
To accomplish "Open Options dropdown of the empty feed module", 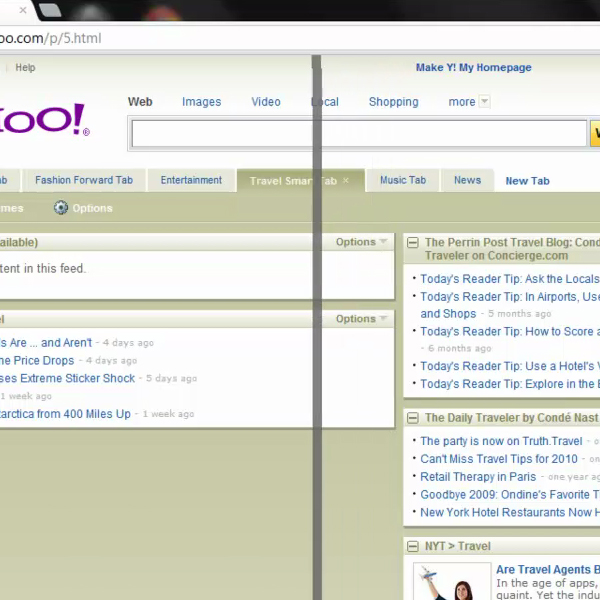I will 362,242.
